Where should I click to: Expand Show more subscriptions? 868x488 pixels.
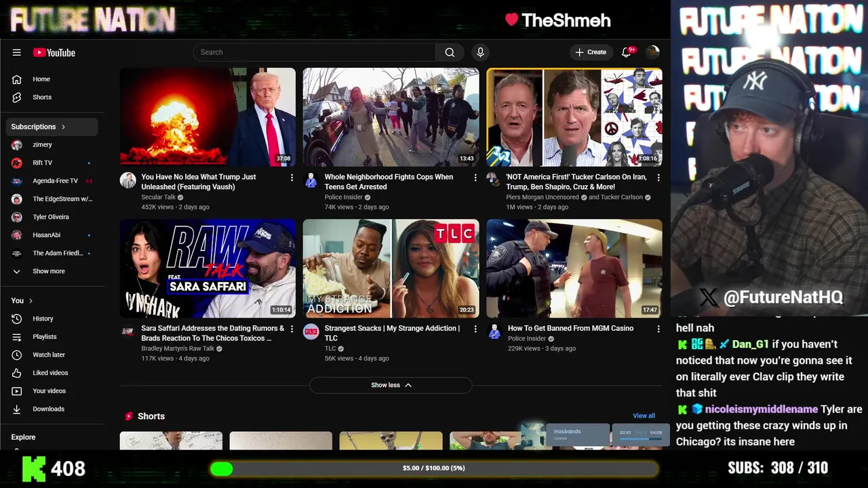click(x=52, y=271)
